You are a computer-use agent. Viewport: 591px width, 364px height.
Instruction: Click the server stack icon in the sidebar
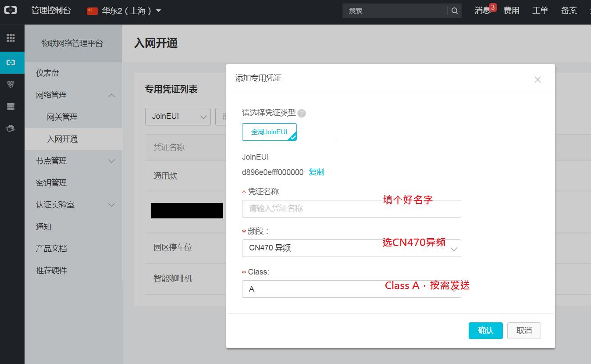pyautogui.click(x=12, y=106)
